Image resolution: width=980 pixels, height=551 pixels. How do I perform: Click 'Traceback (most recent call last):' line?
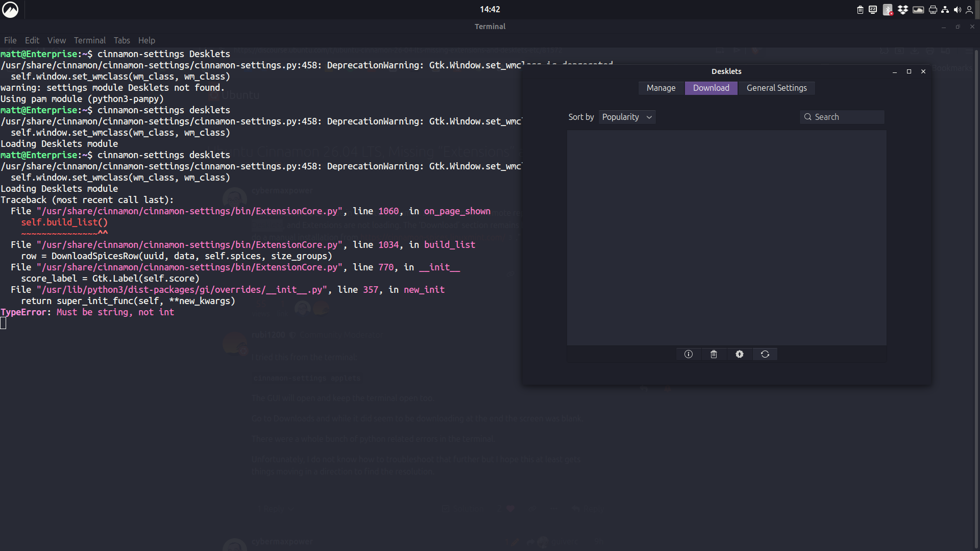87,200
